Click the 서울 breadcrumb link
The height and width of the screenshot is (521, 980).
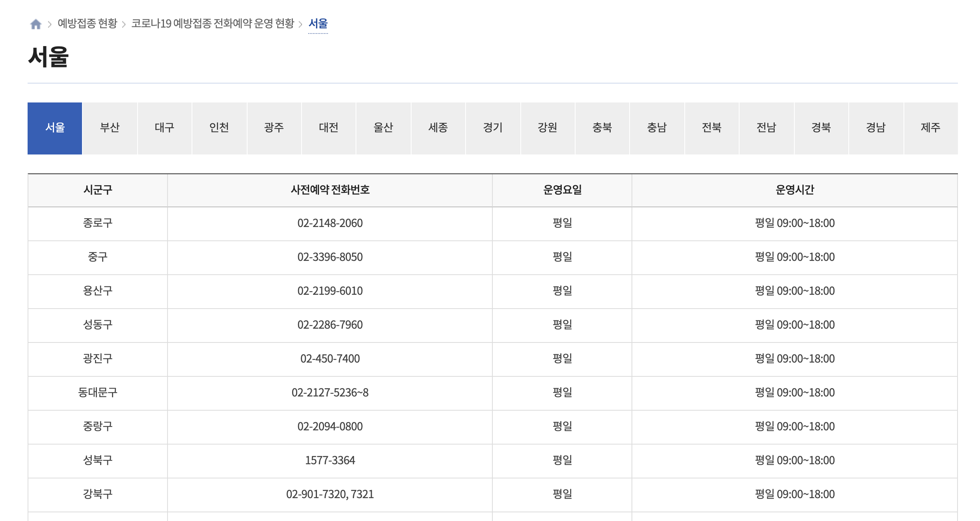tap(318, 24)
